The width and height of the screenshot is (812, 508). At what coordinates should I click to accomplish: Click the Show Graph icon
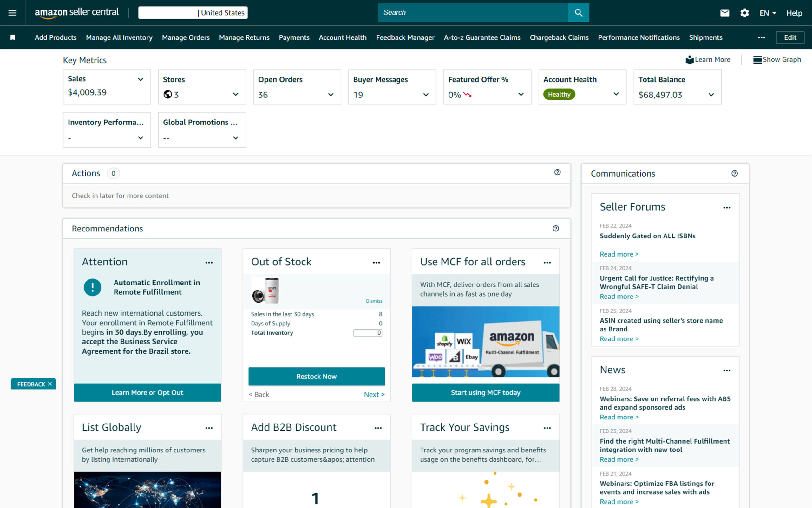[757, 60]
